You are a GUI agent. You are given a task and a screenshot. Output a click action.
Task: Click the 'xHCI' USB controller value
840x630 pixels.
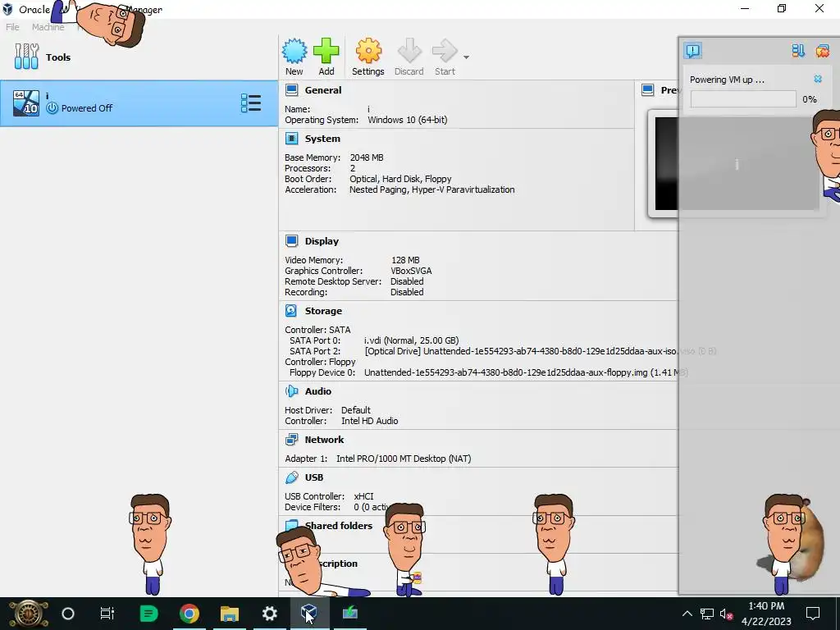click(x=363, y=496)
